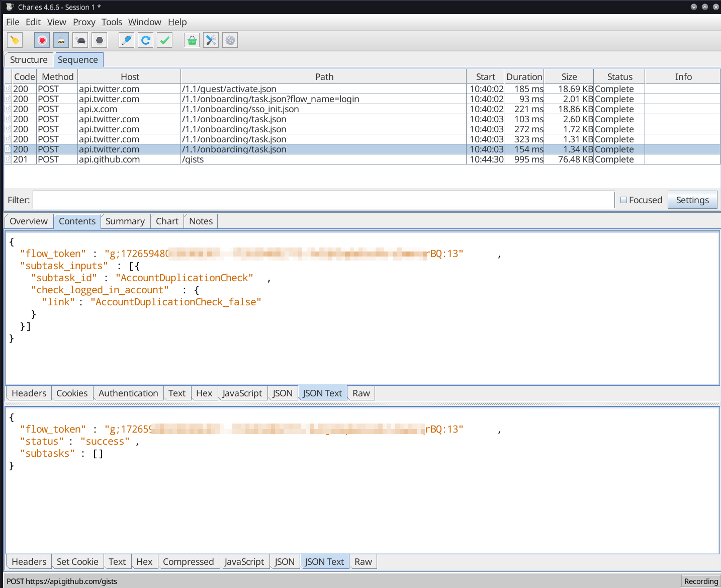
Task: Open the Proxy menu
Action: click(83, 22)
